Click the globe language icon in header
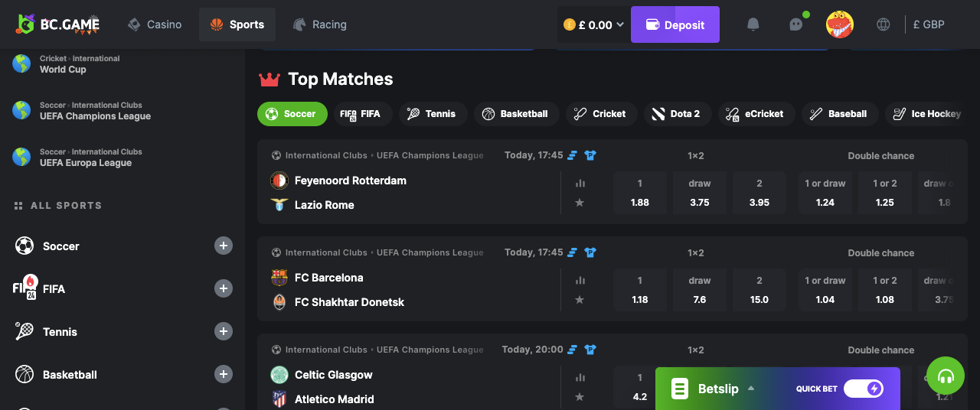 pos(883,24)
